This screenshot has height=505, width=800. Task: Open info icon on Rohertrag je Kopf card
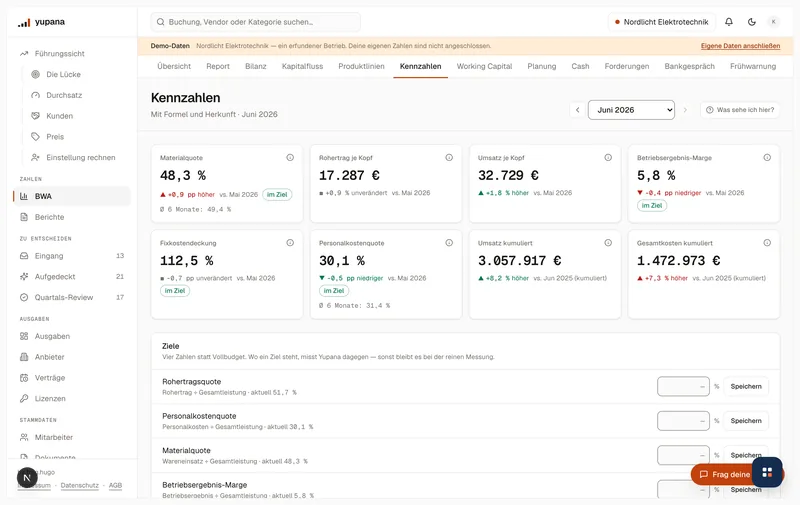click(x=449, y=158)
